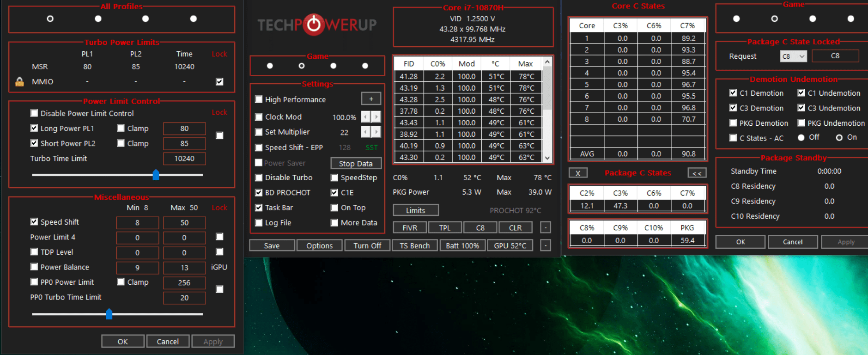Screen dimensions: 868x355
Task: Launch TS Bench
Action: point(415,245)
